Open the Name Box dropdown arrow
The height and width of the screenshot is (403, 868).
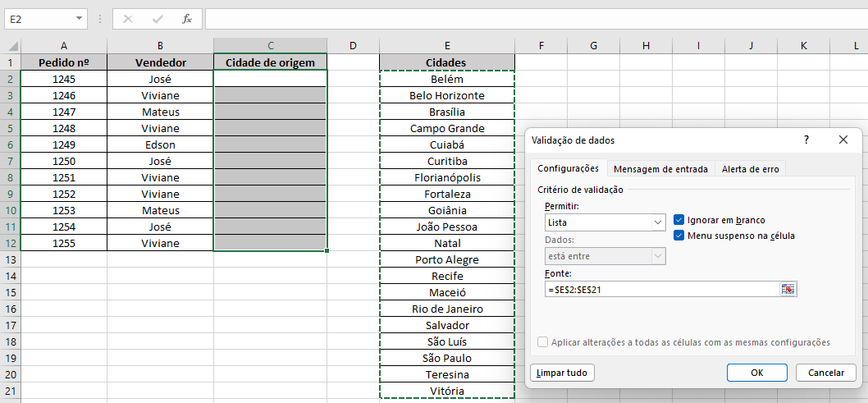coord(79,19)
